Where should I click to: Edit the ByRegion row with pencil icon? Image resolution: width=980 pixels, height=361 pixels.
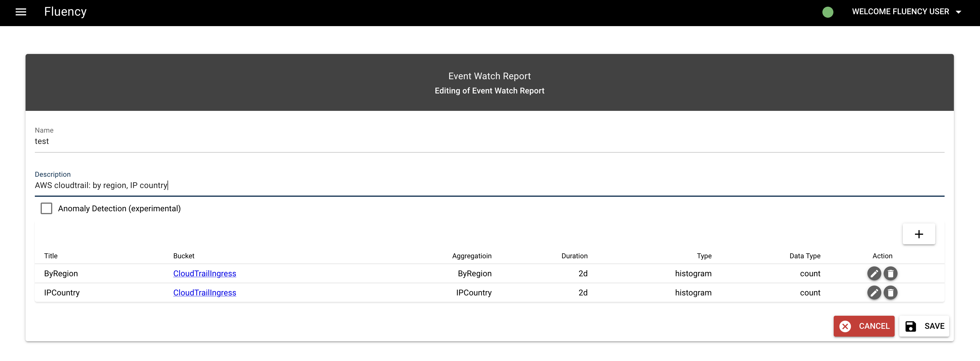(x=874, y=274)
